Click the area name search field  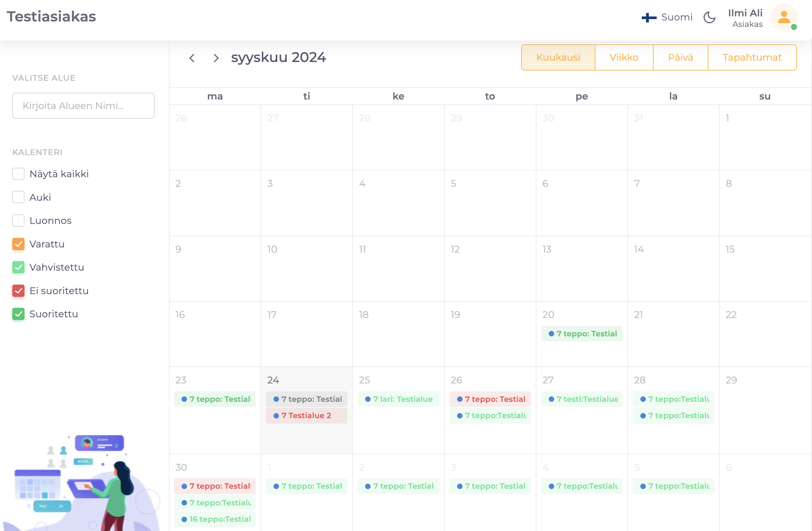(83, 106)
